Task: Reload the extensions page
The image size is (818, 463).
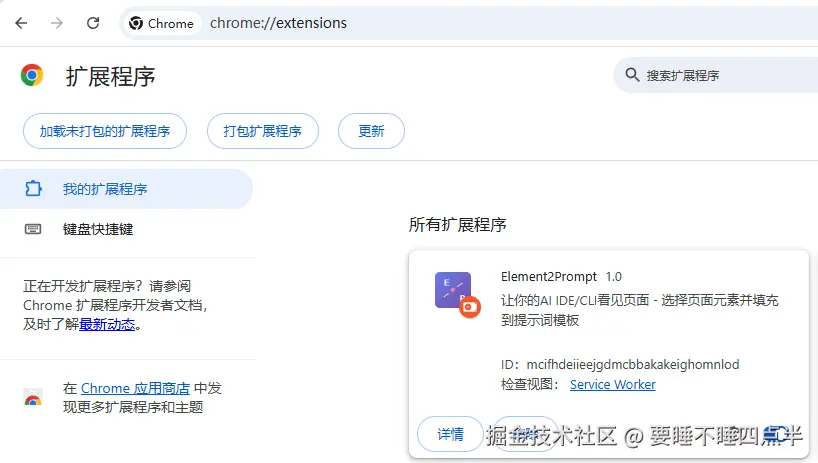Action: click(93, 23)
